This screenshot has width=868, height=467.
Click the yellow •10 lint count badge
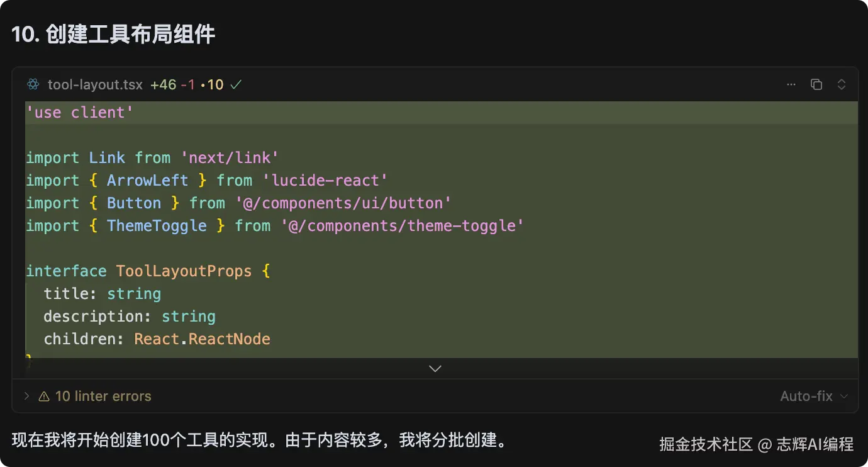click(212, 84)
